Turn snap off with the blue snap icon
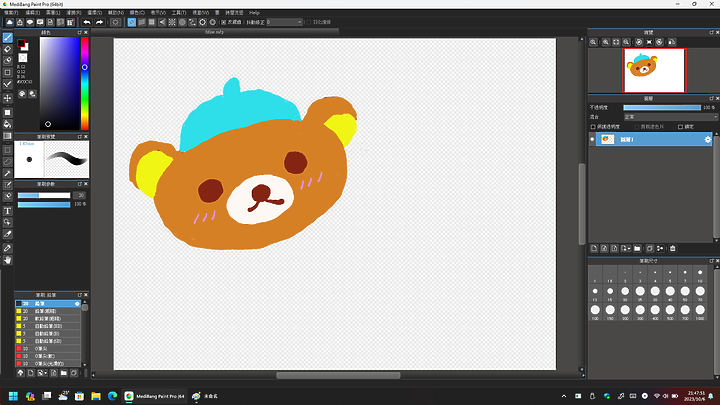 click(x=132, y=22)
